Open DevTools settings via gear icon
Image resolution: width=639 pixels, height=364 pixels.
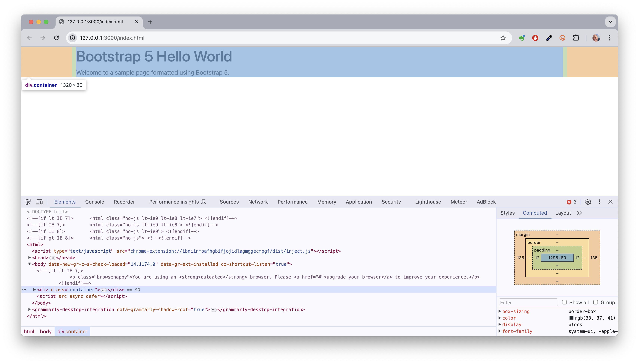(588, 202)
